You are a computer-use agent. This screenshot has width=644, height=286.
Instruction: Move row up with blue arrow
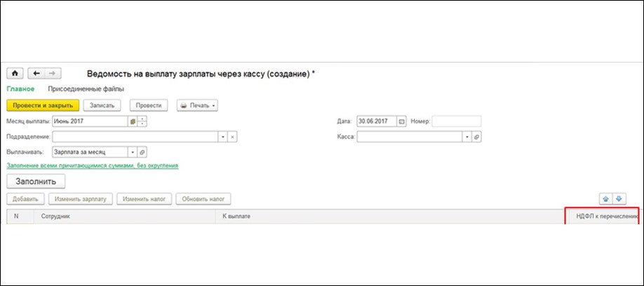coord(605,199)
